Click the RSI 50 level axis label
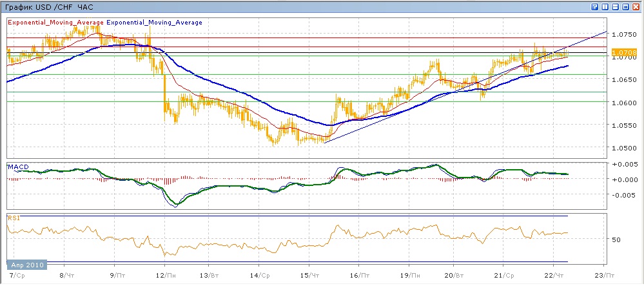Viewport: 644px width, 286px height. (x=616, y=240)
